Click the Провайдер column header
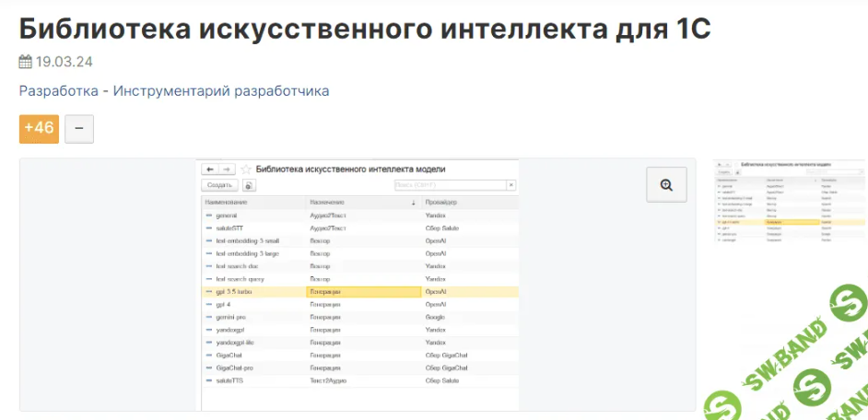This screenshot has width=868, height=420. pyautogui.click(x=441, y=202)
